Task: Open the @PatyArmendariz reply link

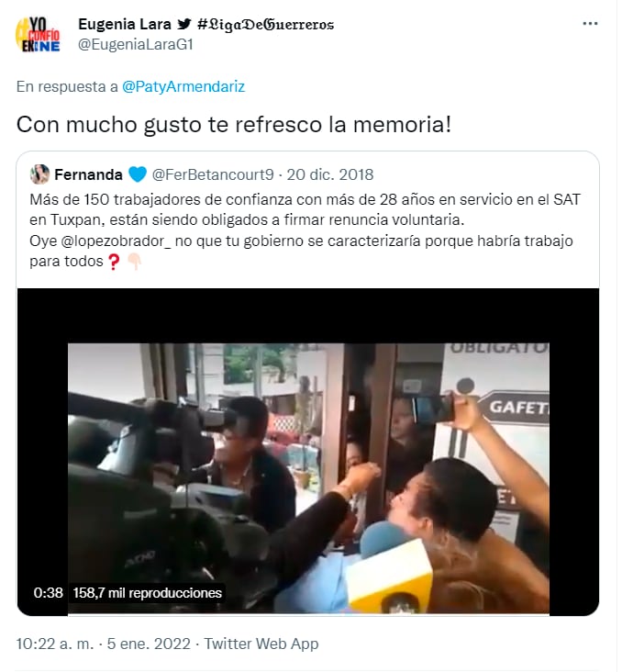Action: point(183,86)
